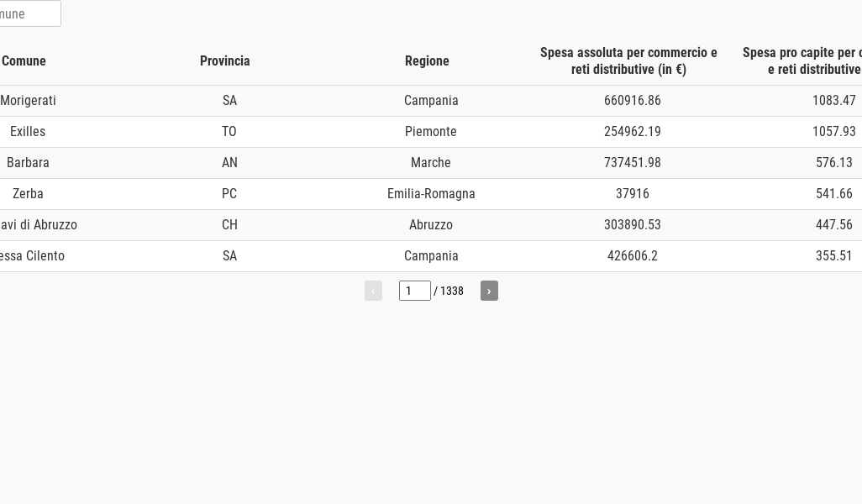Sort by the Comune column header
The image size is (862, 504).
(24, 61)
